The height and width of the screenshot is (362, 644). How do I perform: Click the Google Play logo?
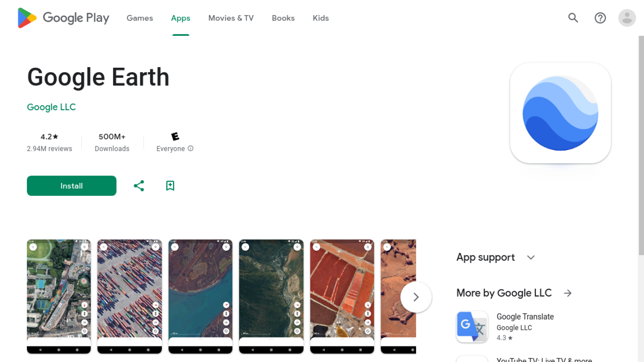[63, 18]
